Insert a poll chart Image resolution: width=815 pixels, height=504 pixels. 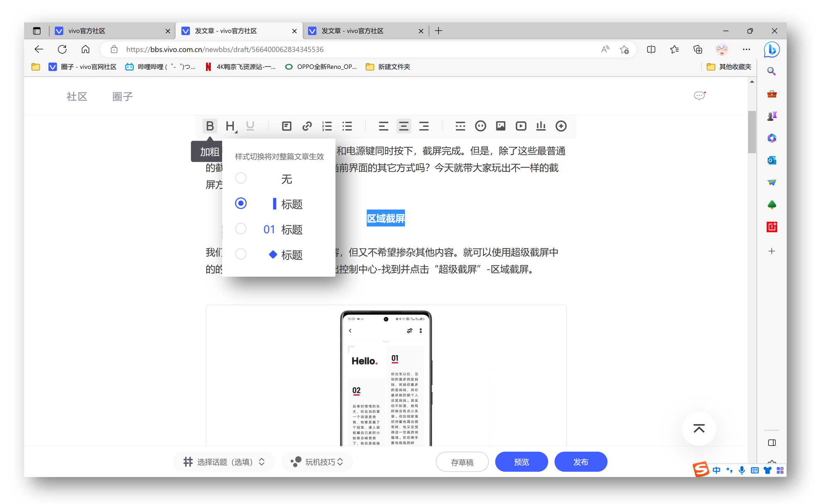point(541,126)
